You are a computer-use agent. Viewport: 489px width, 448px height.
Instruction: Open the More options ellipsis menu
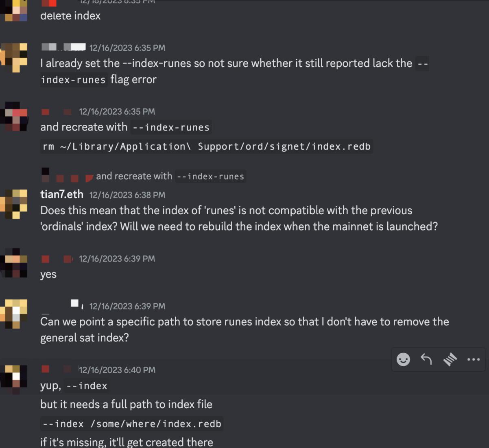(x=473, y=359)
